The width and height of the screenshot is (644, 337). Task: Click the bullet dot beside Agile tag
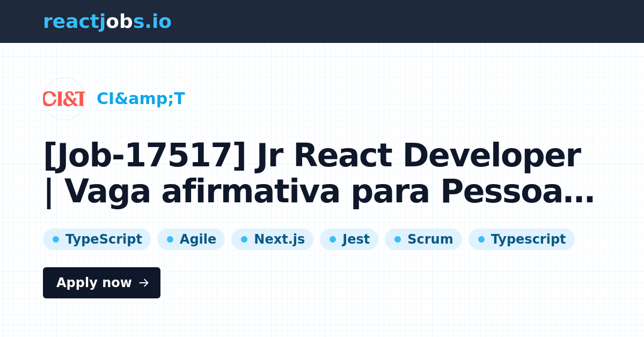tap(170, 239)
